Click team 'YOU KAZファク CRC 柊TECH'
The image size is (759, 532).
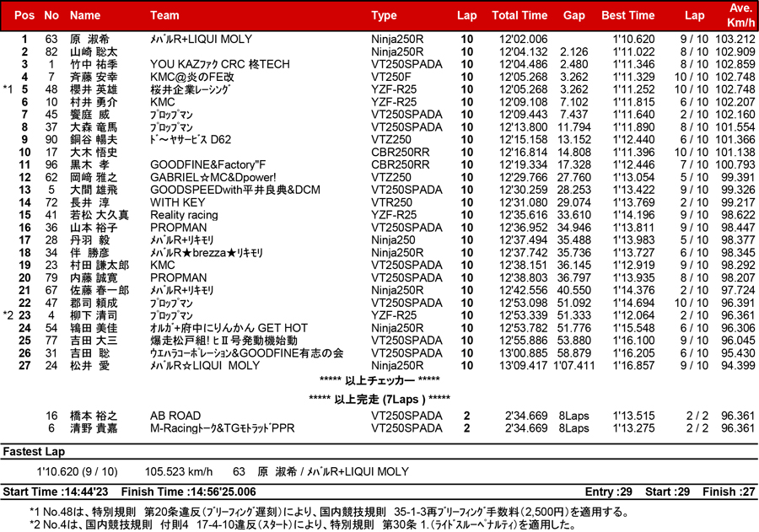(220, 64)
